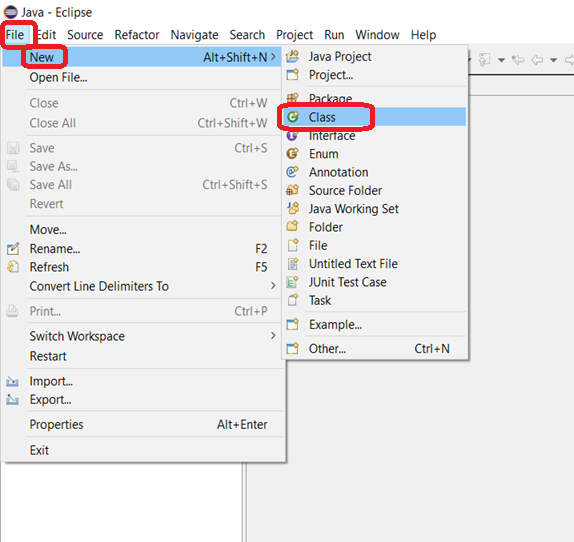The width and height of the screenshot is (574, 542).
Task: Open the Refactor menu
Action: click(x=137, y=35)
